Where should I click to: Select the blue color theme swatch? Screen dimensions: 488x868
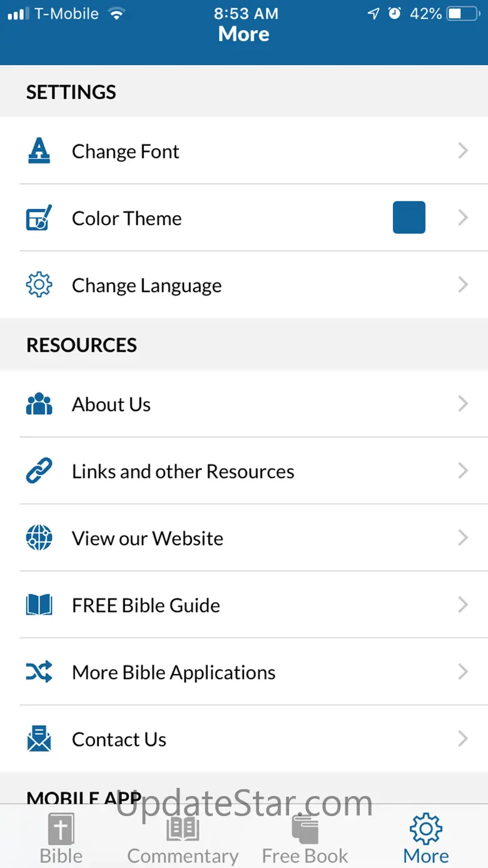[409, 218]
